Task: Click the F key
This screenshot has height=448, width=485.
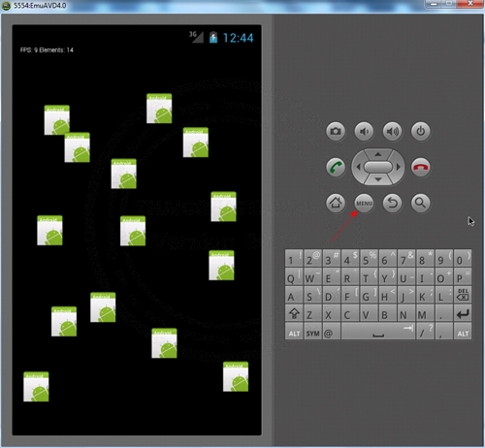Action: coord(350,295)
